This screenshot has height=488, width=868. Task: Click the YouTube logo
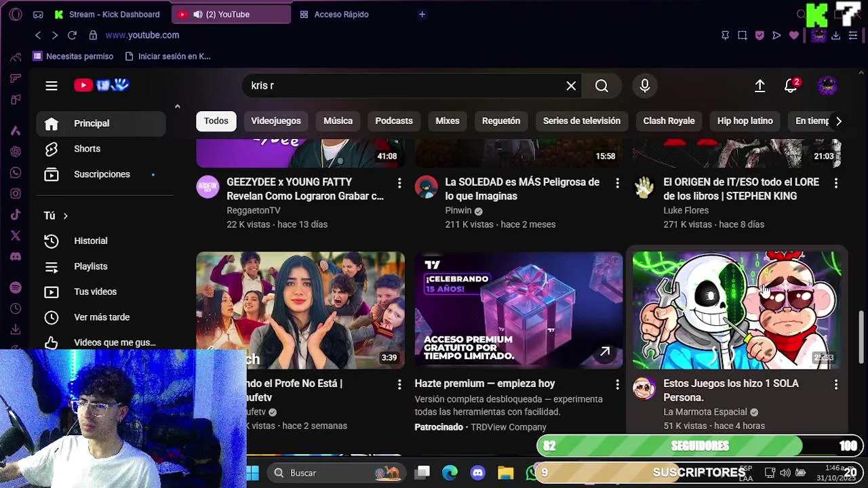point(102,85)
